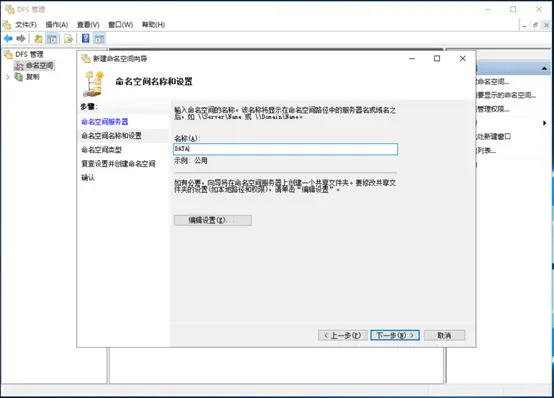Close the 新建命名空间向导 dialog
The image size is (554, 398).
point(462,58)
